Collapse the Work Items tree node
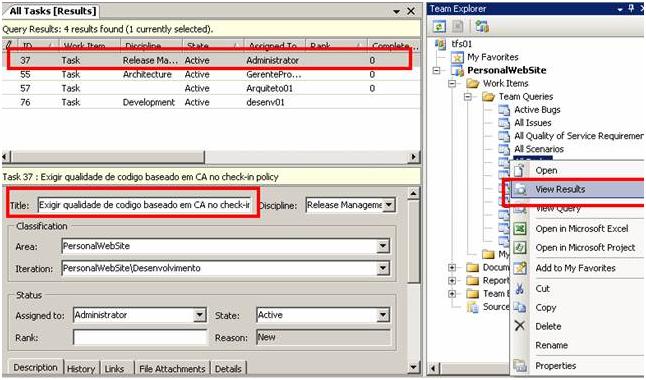Viewport: 646px width, 380px height. pos(452,84)
